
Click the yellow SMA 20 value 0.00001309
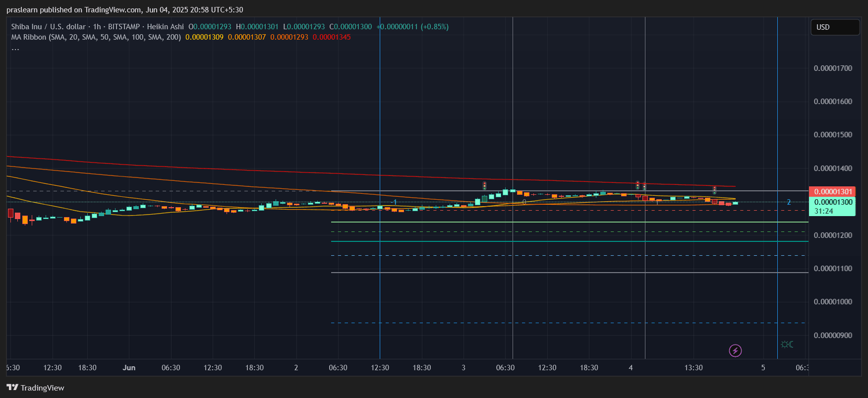(x=204, y=37)
